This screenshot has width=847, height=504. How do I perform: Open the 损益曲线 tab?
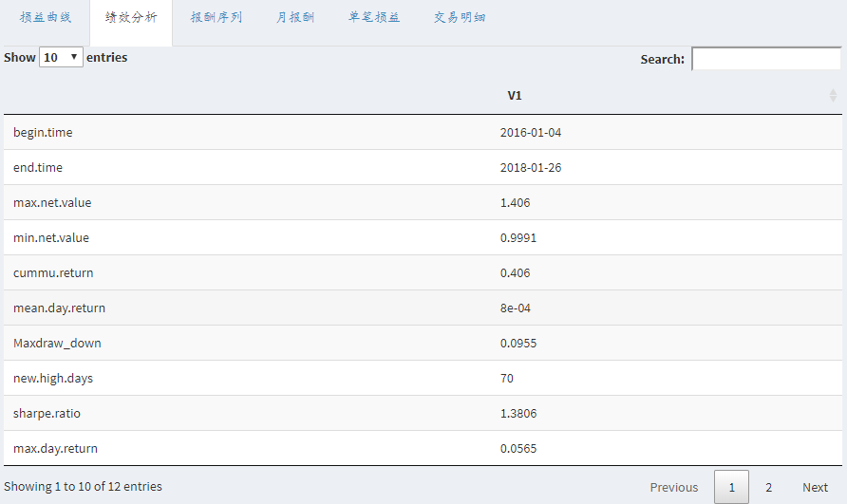[46, 18]
